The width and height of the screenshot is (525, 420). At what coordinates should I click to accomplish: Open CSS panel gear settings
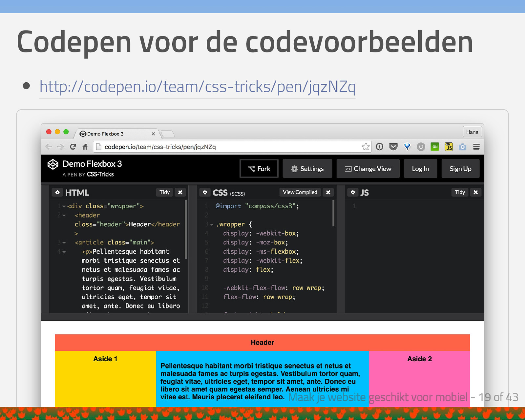tap(205, 192)
